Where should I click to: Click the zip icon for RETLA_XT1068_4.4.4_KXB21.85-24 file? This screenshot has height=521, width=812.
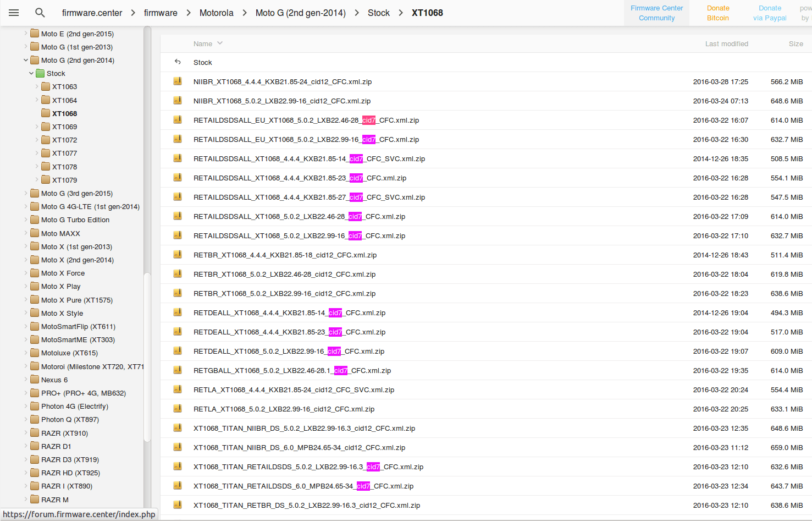178,390
